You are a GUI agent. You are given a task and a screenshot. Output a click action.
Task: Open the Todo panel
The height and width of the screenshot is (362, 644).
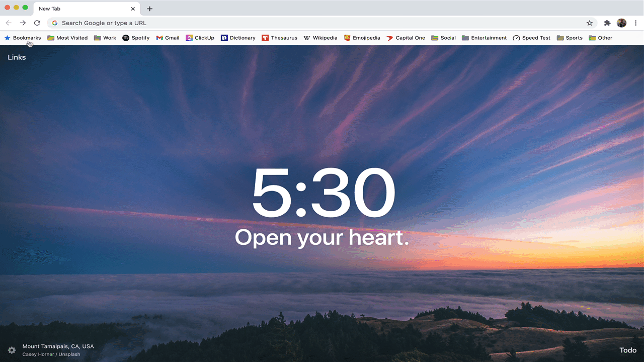pyautogui.click(x=628, y=350)
